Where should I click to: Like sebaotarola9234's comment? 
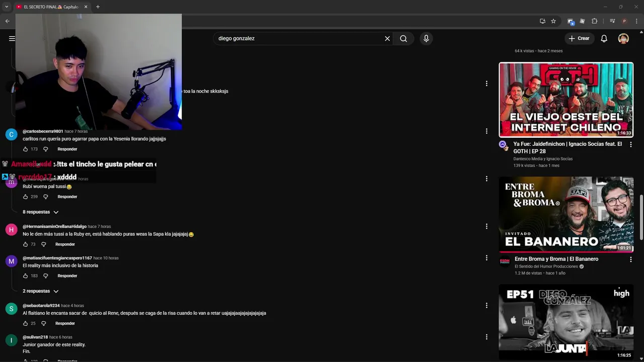pyautogui.click(x=25, y=323)
